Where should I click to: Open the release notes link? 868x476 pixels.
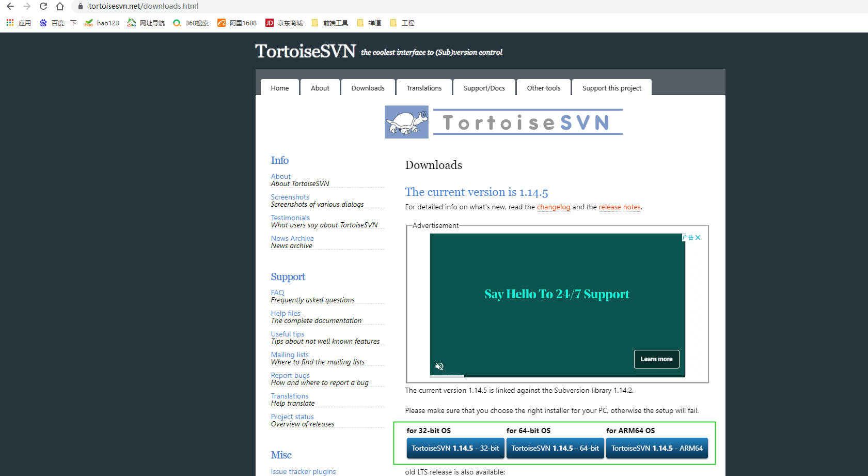(620, 207)
